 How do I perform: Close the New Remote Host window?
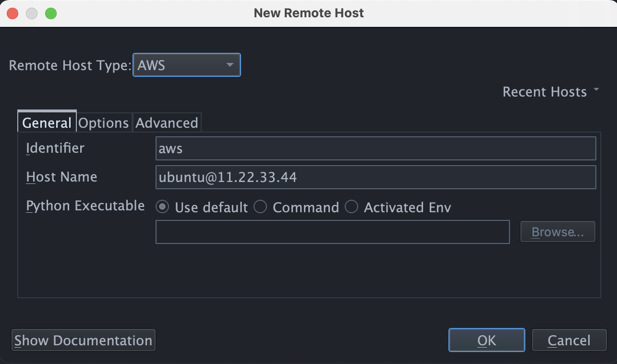point(12,13)
